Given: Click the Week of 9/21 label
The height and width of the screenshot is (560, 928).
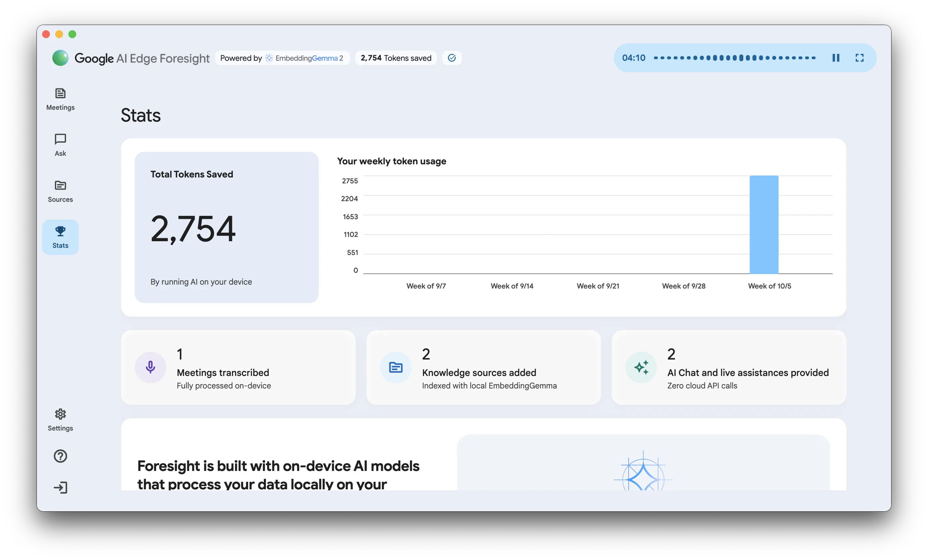Looking at the screenshot, I should (598, 286).
